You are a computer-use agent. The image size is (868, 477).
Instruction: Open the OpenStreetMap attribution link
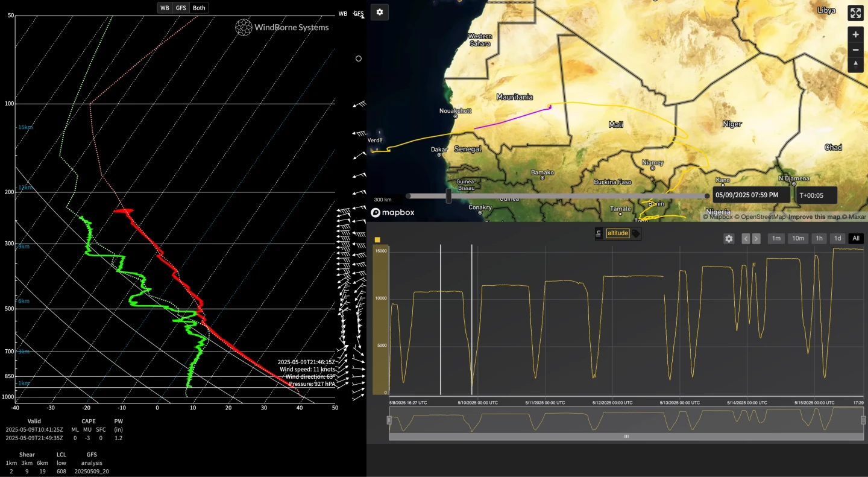(760, 217)
